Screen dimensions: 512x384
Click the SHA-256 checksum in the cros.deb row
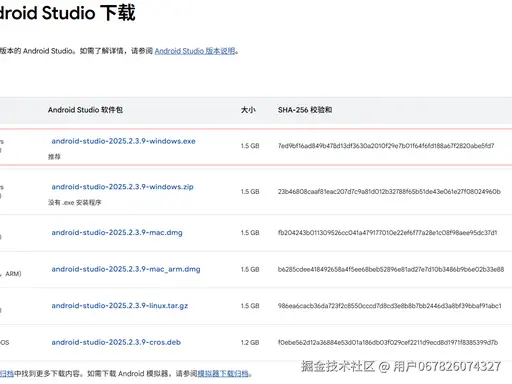388,342
